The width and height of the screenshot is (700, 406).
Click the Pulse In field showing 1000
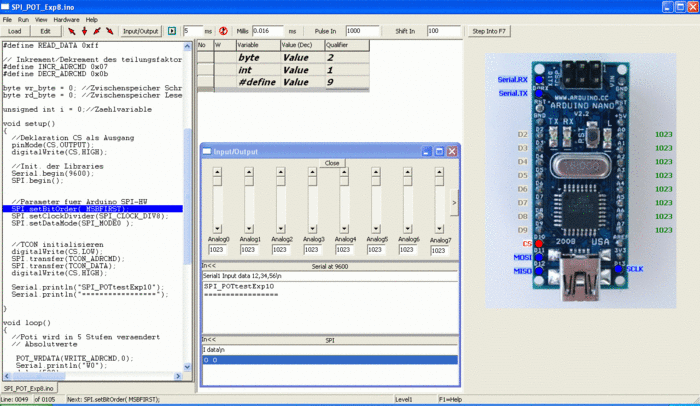click(x=362, y=31)
